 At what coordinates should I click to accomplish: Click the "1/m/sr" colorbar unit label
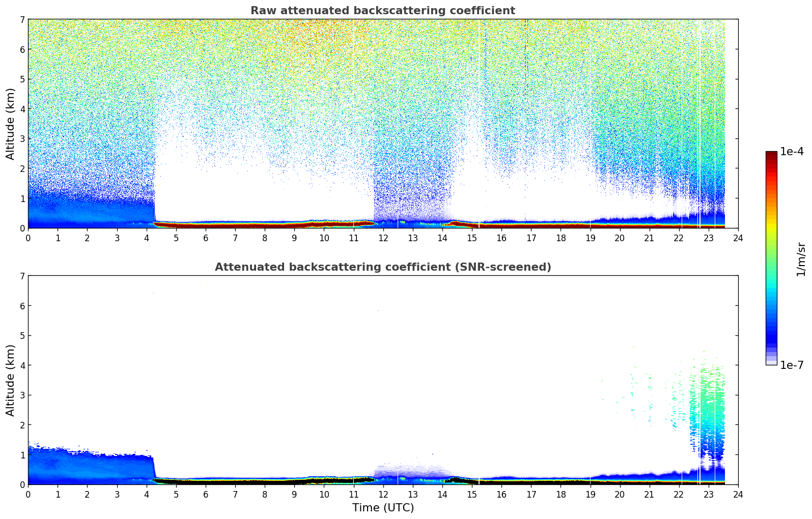pyautogui.click(x=801, y=258)
